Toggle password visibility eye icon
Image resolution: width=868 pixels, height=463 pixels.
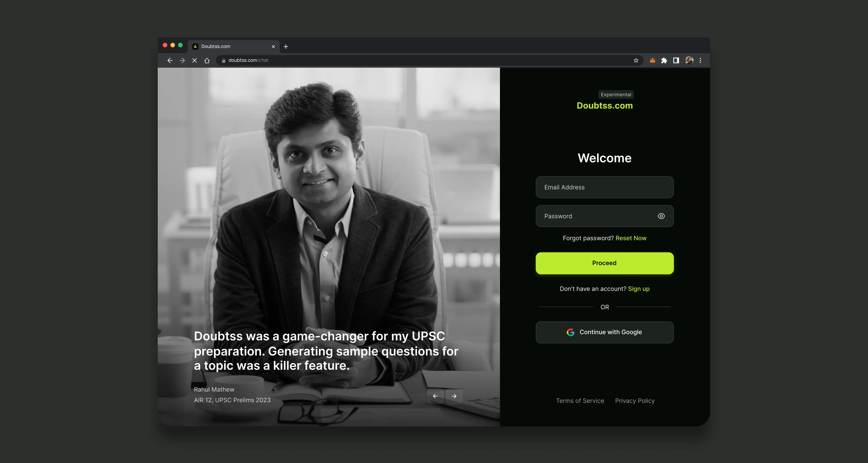point(661,216)
